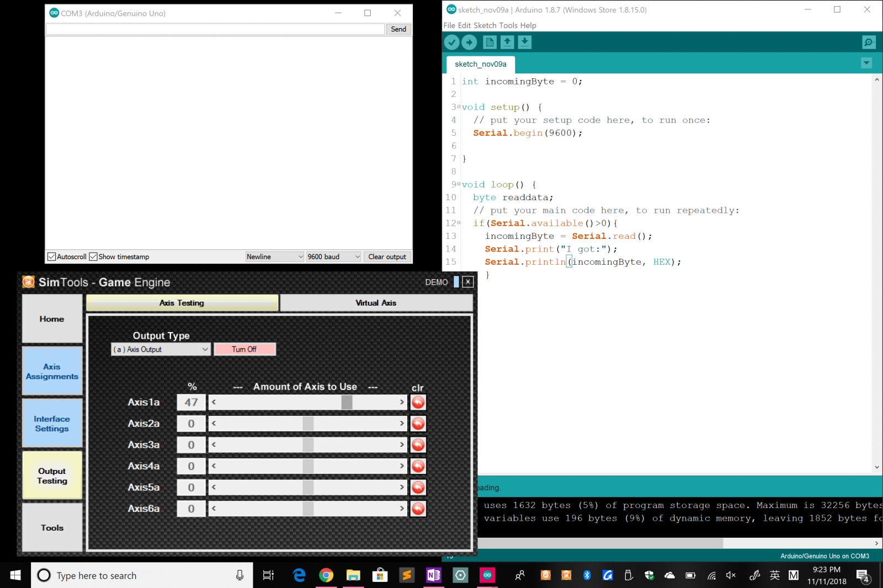This screenshot has height=588, width=883.
Task: Go to SimTools Home page
Action: (52, 319)
